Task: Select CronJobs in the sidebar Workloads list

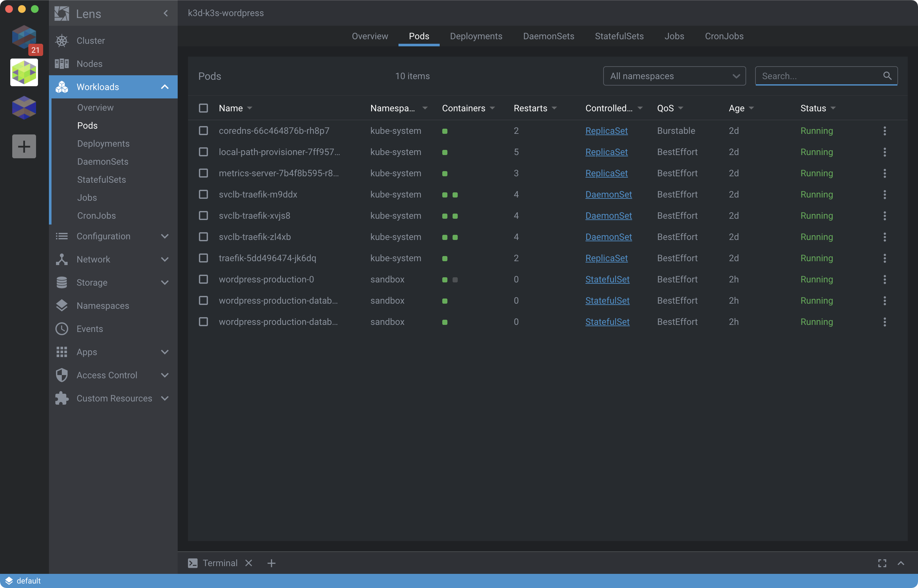Action: click(96, 215)
